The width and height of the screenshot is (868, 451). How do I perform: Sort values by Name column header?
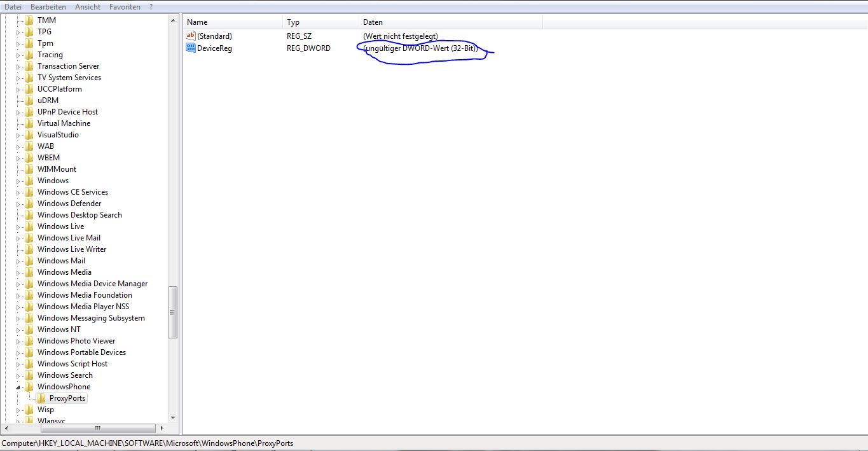[x=232, y=22]
